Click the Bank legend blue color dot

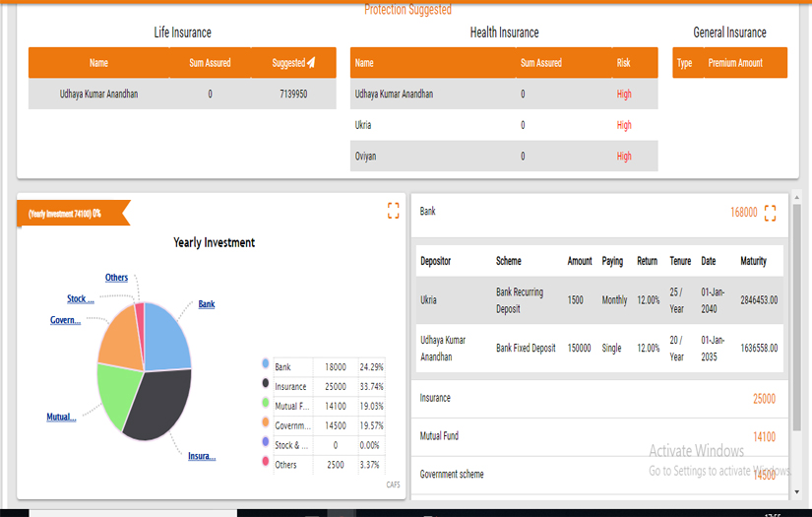266,363
